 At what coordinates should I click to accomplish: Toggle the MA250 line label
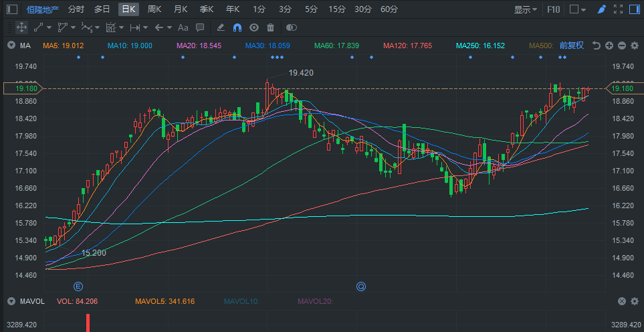[481, 46]
